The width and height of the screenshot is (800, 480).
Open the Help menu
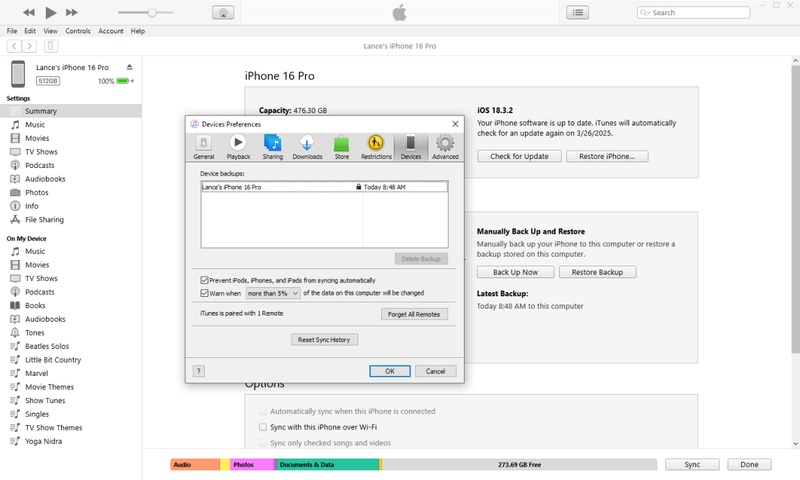pyautogui.click(x=138, y=31)
